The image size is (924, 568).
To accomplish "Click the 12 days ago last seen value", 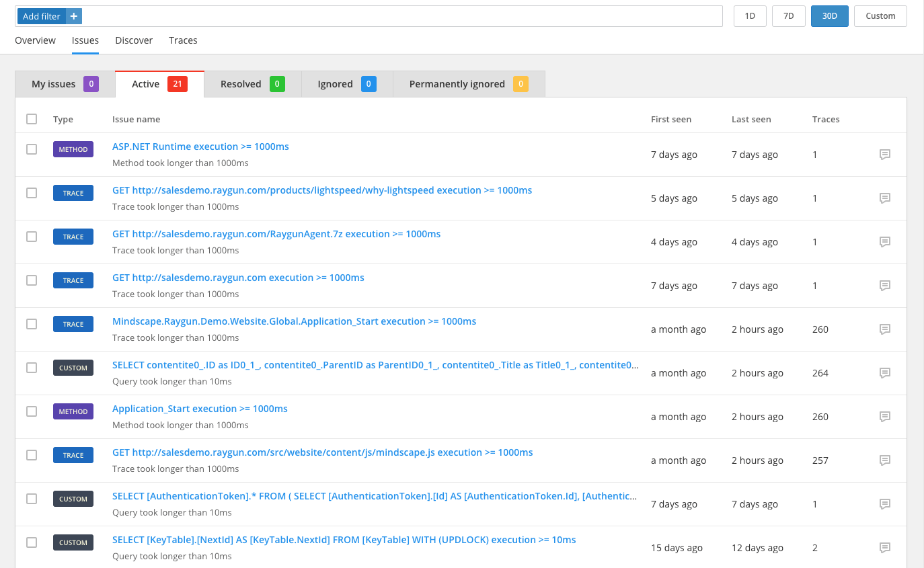I will coord(757,548).
